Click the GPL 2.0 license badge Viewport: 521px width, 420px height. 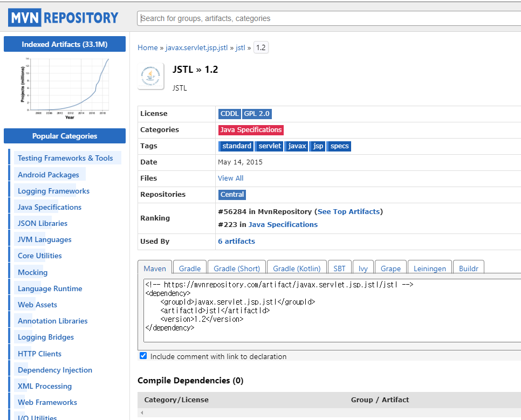point(257,114)
